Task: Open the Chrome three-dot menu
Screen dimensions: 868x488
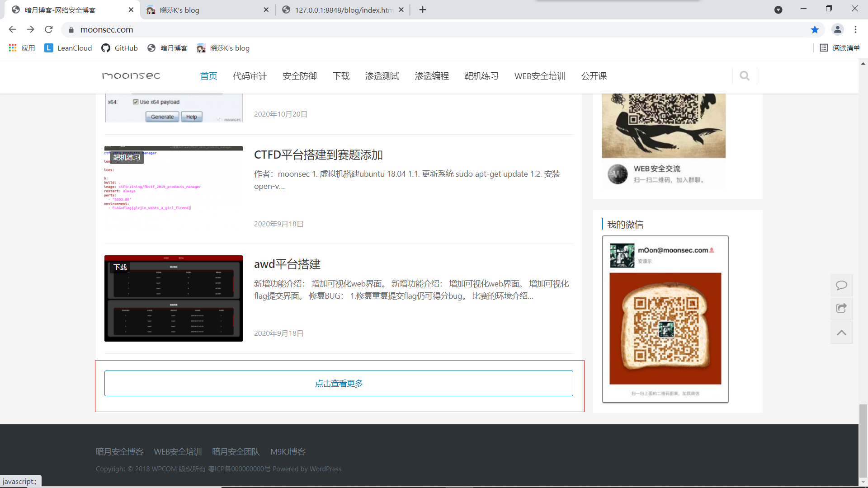Action: (x=855, y=29)
